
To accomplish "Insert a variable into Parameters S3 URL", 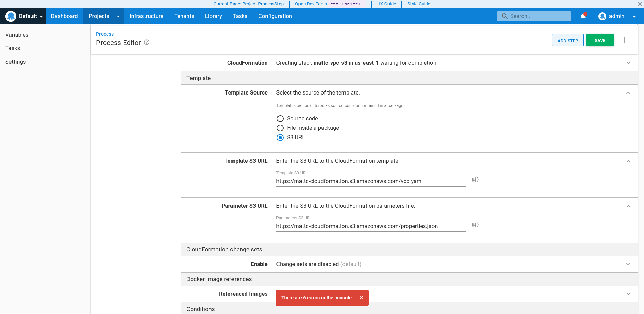I will pos(475,225).
